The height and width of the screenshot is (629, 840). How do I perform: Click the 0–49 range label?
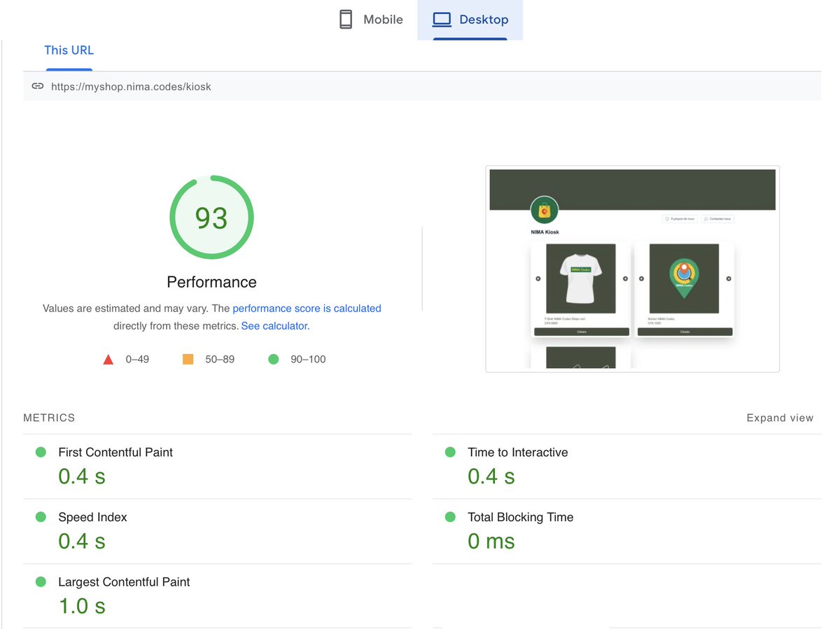[x=137, y=360]
